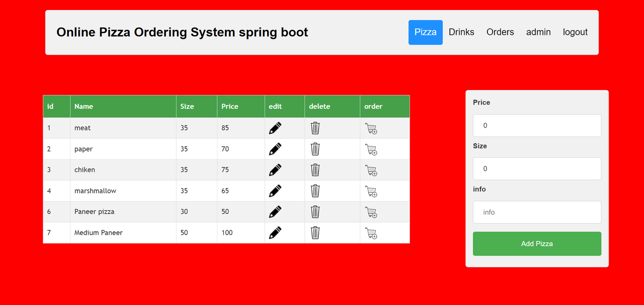The image size is (644, 305).
Task: Focus the Price input field
Action: click(x=537, y=125)
